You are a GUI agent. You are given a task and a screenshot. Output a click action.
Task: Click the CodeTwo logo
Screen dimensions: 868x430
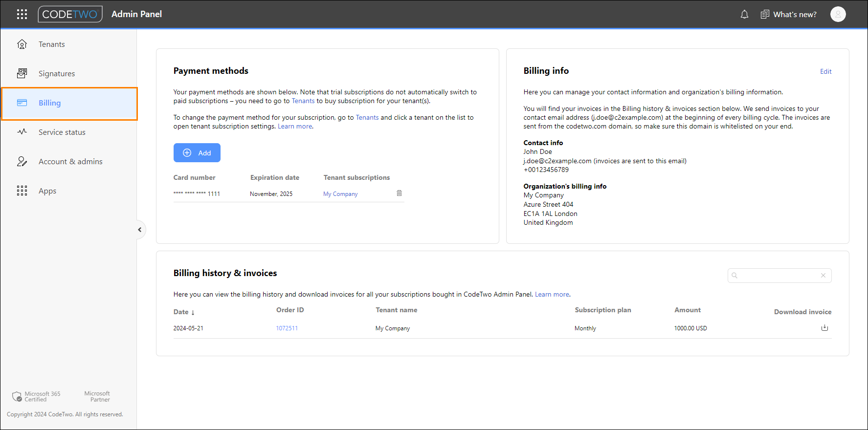(x=70, y=14)
